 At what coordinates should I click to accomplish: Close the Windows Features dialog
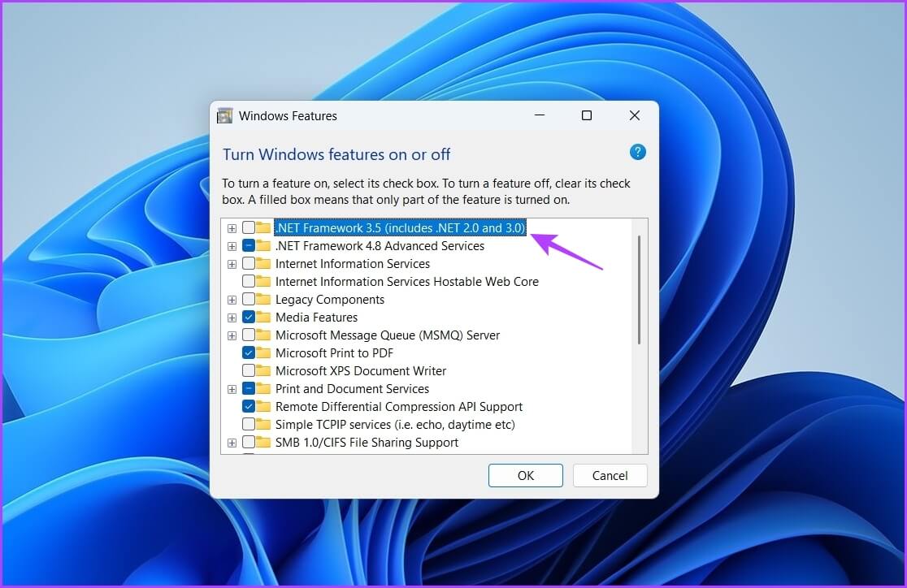pos(635,115)
